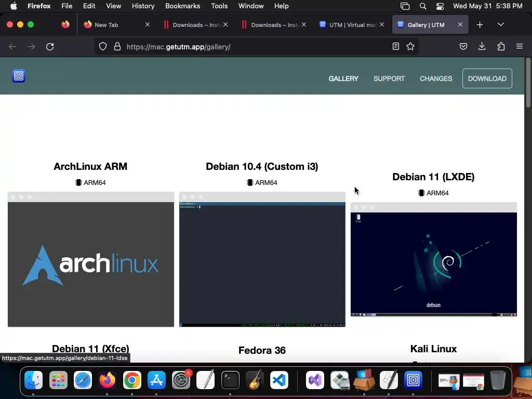This screenshot has width=532, height=399.
Task: Open the Bookmarks menu
Action: 182,6
